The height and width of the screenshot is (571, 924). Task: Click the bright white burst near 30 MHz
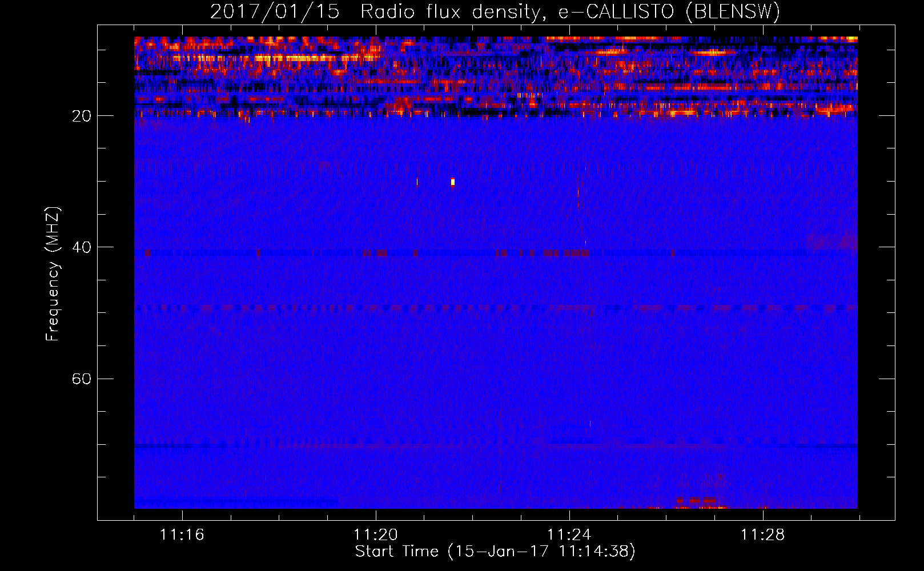click(453, 182)
